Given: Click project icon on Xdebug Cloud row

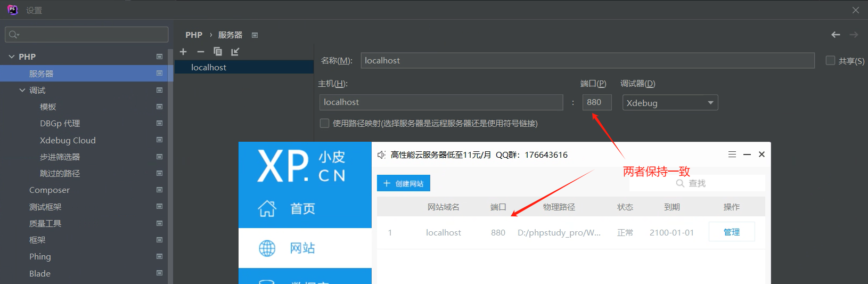Looking at the screenshot, I should (159, 140).
